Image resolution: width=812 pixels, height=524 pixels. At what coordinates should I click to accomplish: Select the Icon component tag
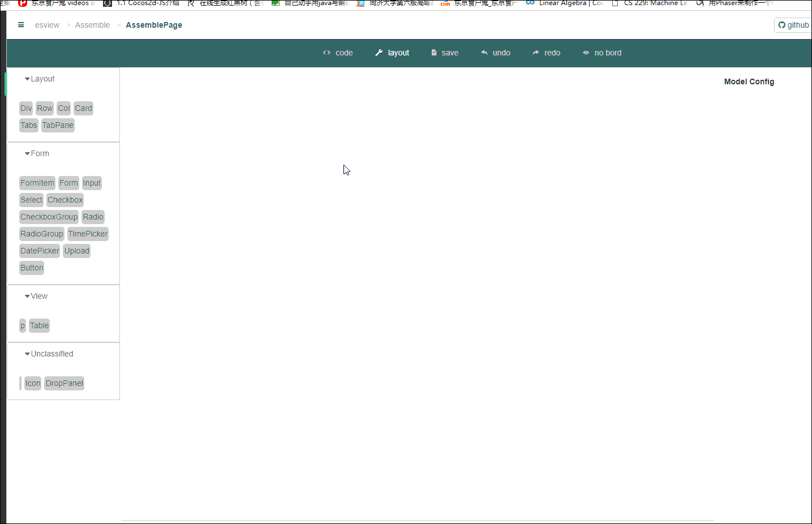33,383
